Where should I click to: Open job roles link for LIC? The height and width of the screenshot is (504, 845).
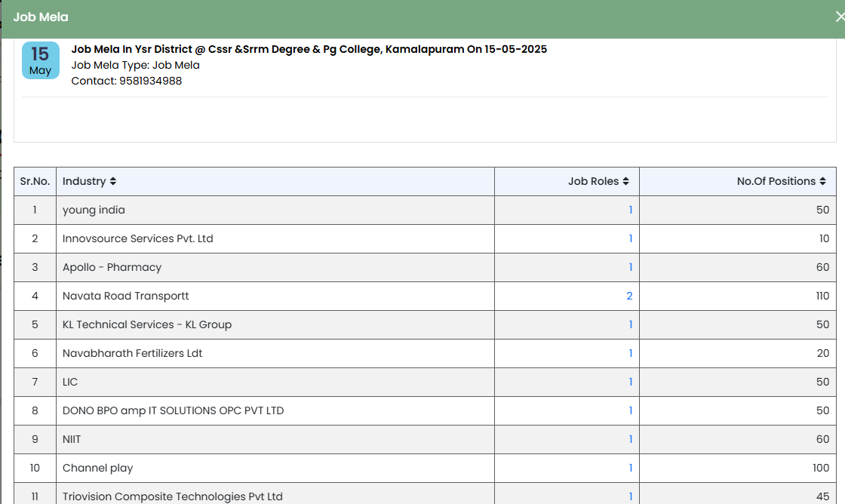tap(631, 382)
